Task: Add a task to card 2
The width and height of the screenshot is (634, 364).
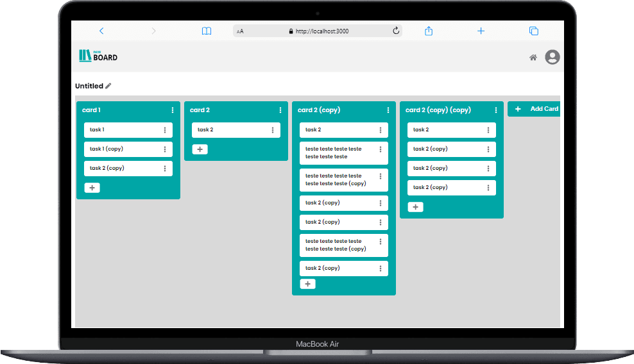Action: click(200, 149)
